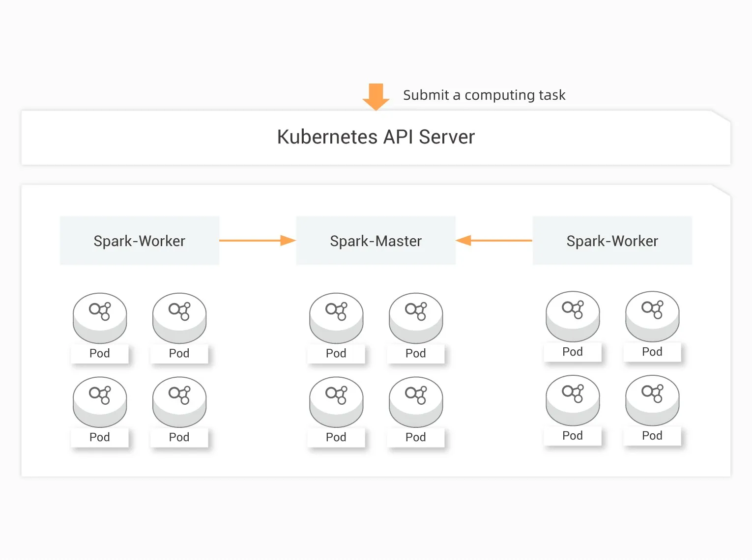Viewport: 752px width, 560px height.
Task: Click the Pod label under Spark-Master's bottom-left pod
Action: [336, 437]
